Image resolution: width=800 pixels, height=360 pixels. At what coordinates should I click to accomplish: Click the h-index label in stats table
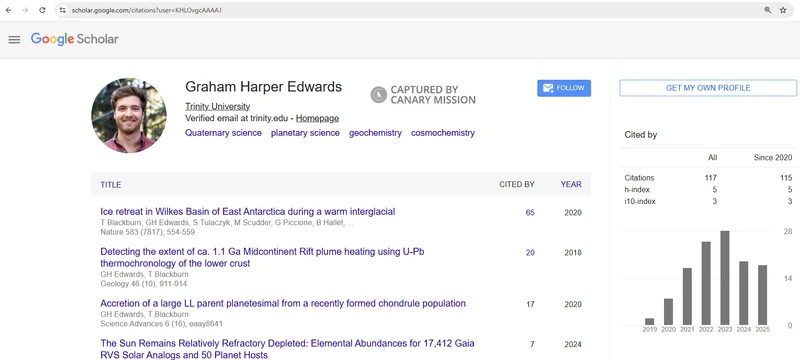coord(637,190)
